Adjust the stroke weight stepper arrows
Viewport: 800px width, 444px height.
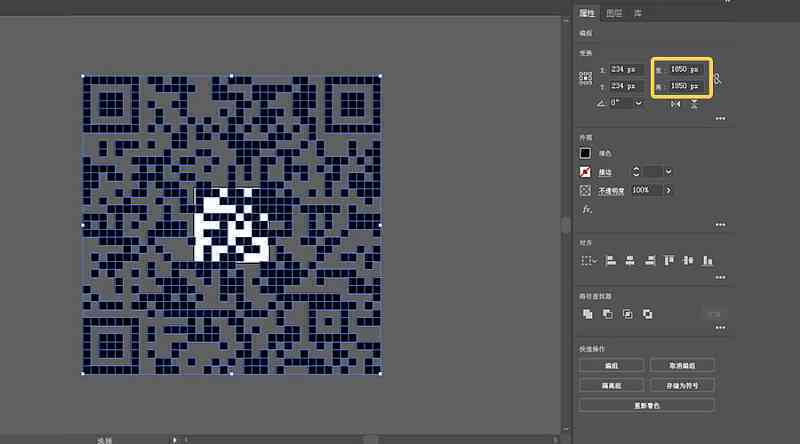[636, 171]
